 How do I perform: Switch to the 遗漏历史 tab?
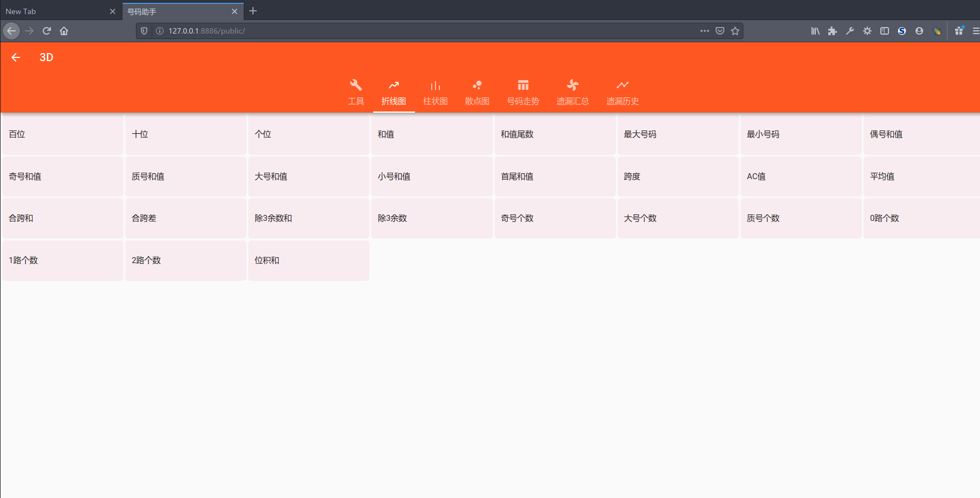[622, 93]
